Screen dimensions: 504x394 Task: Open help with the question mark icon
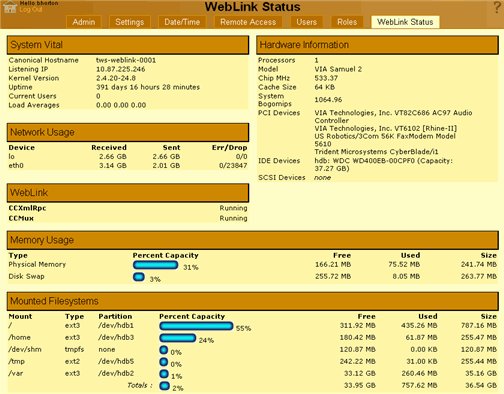point(497,8)
